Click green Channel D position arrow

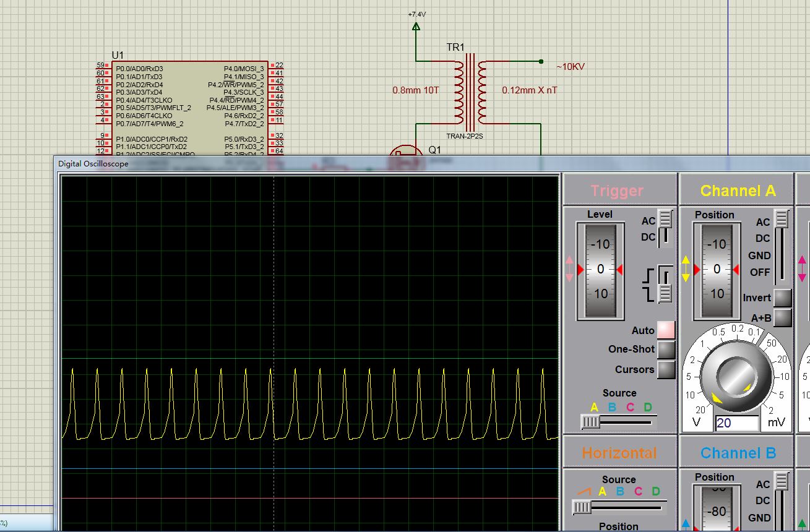point(802,524)
